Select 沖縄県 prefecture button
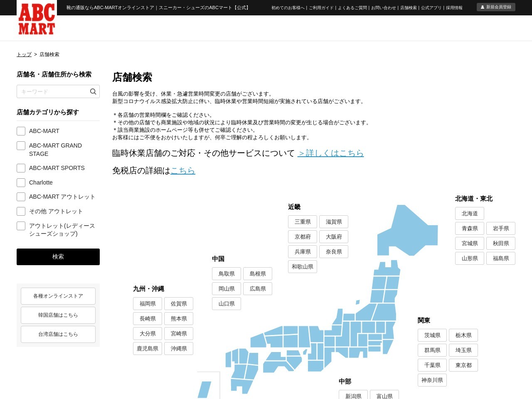 tap(179, 349)
